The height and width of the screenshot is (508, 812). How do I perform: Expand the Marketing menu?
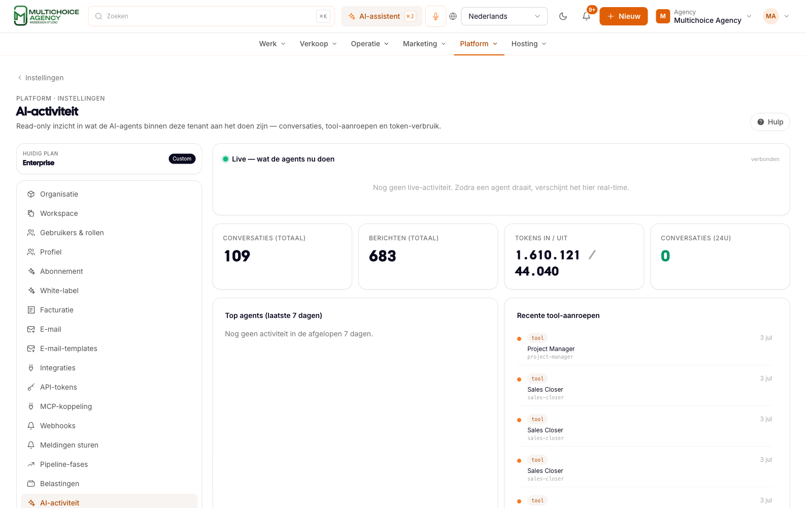click(424, 44)
